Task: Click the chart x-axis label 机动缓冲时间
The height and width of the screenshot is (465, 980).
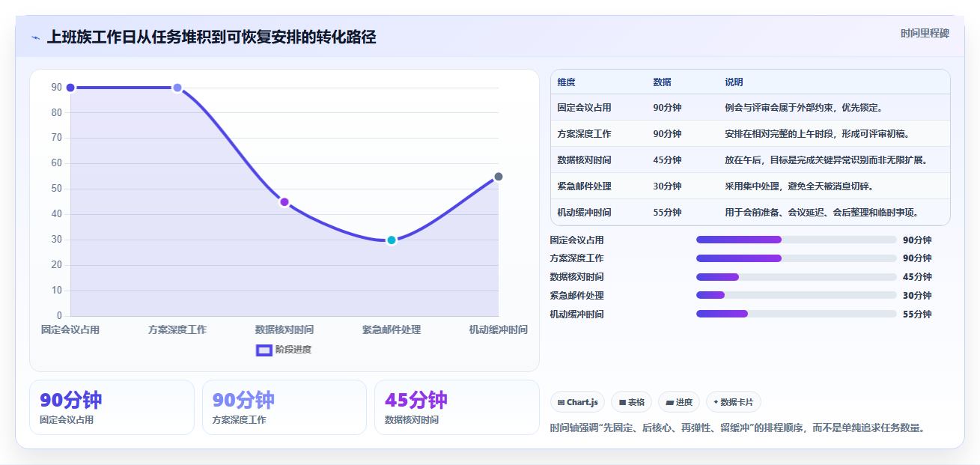Action: pyautogui.click(x=499, y=329)
